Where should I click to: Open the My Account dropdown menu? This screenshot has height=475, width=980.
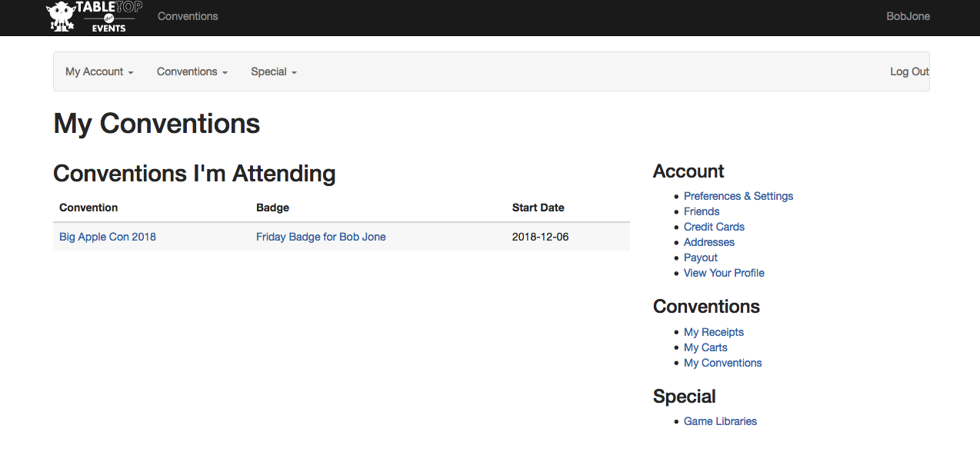pyautogui.click(x=99, y=71)
